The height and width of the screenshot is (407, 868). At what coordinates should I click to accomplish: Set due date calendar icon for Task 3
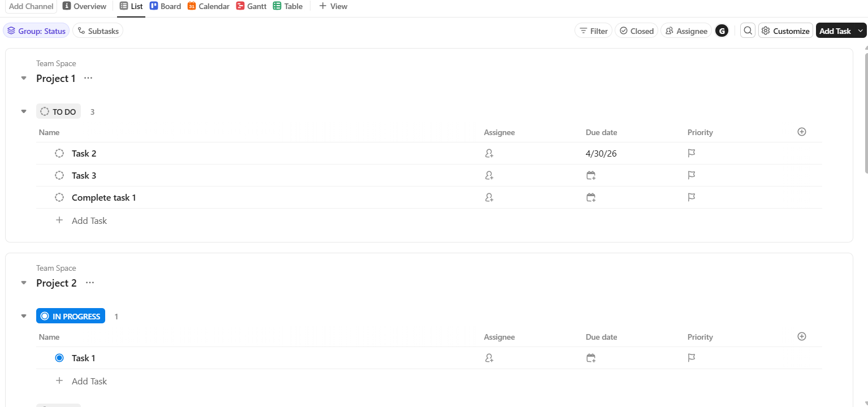click(591, 175)
